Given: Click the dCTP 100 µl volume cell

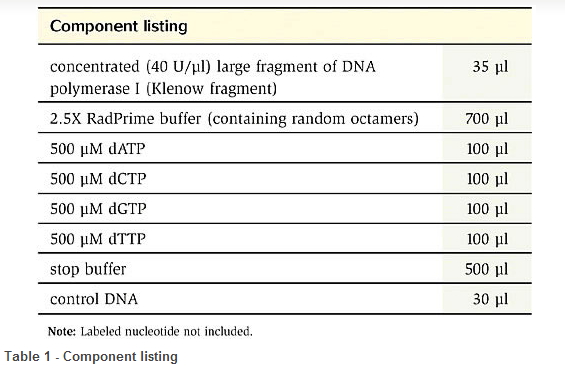Looking at the screenshot, I should (x=487, y=179).
